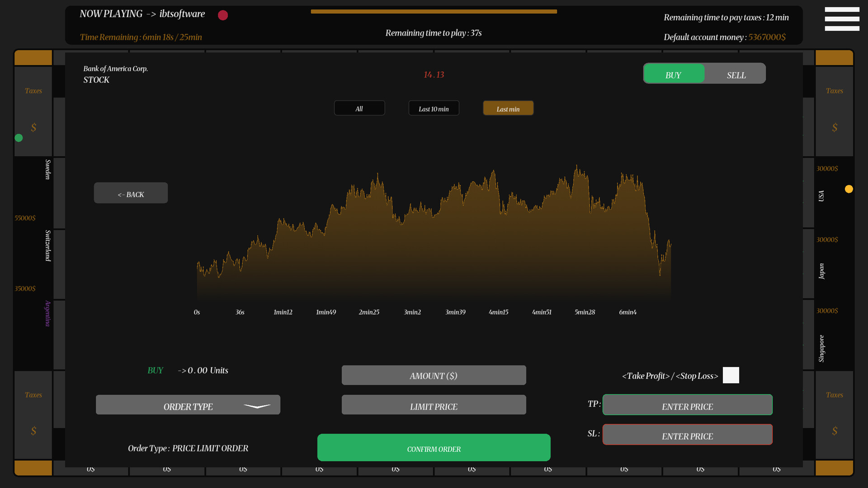Enable the Take Profit/Stop Loss checkbox
The width and height of the screenshot is (868, 488).
(731, 375)
